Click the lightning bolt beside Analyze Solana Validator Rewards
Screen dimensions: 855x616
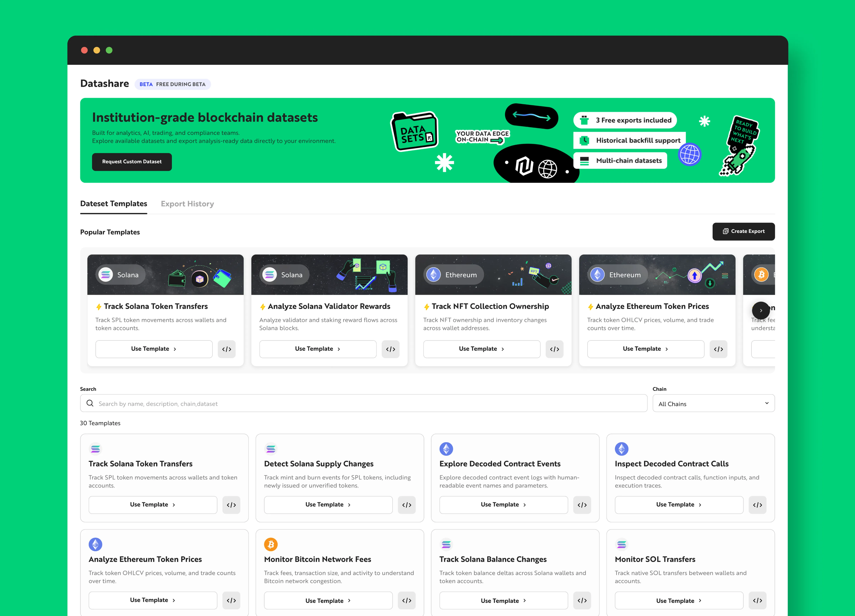[263, 307]
